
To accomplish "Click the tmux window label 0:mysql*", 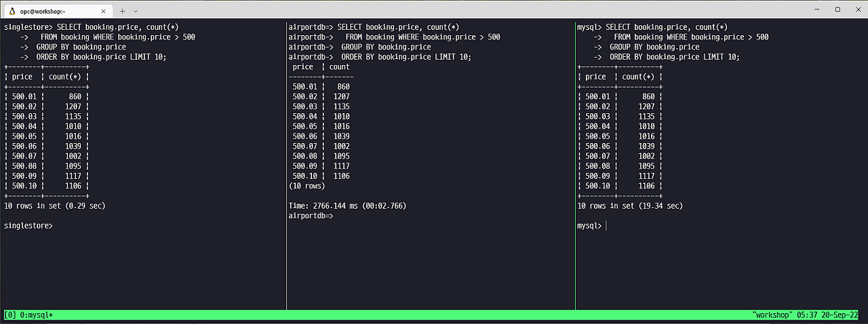I will coord(37,315).
